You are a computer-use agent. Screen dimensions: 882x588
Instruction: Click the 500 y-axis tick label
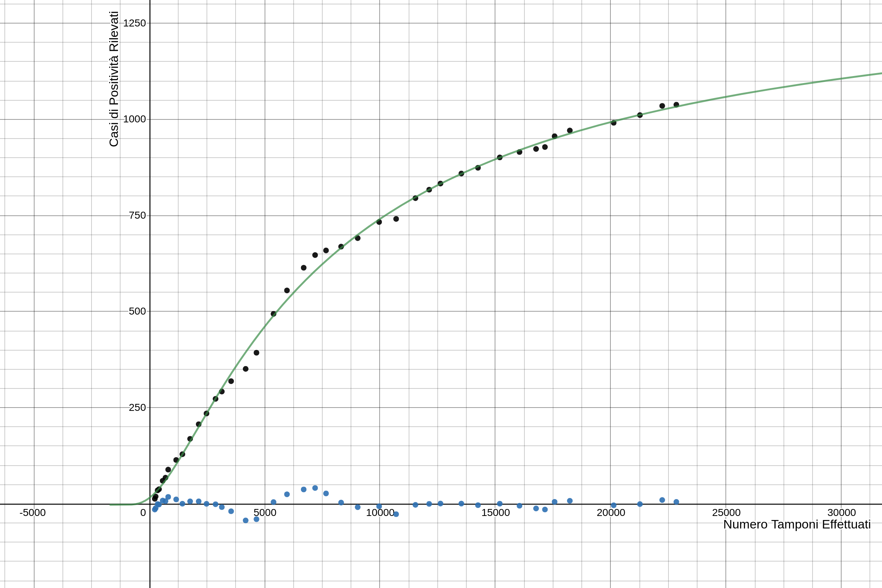coord(137,311)
